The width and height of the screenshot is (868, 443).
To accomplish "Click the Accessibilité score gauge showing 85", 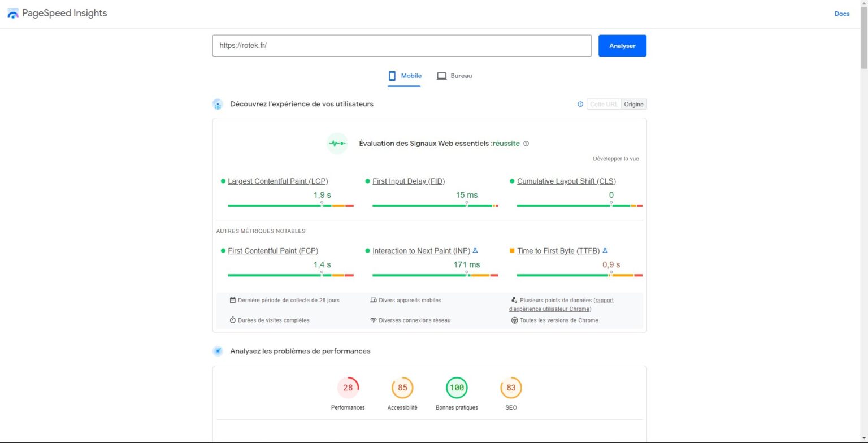I will point(402,388).
